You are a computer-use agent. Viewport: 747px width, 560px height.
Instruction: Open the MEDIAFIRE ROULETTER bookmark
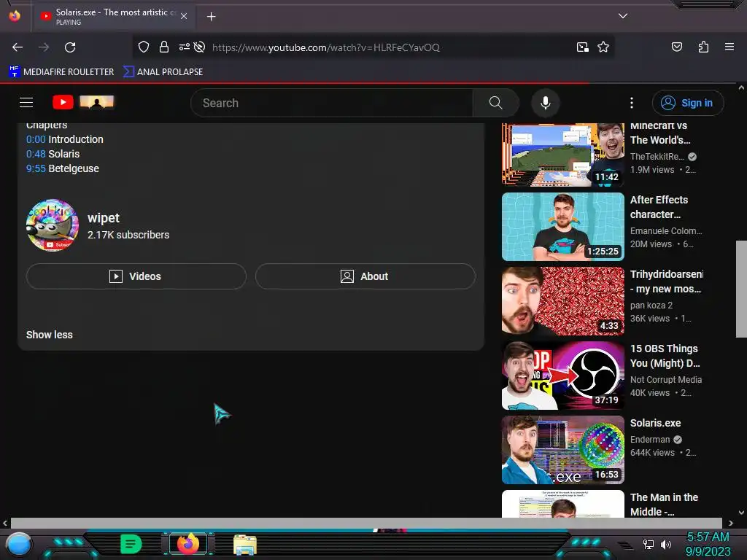coord(61,72)
